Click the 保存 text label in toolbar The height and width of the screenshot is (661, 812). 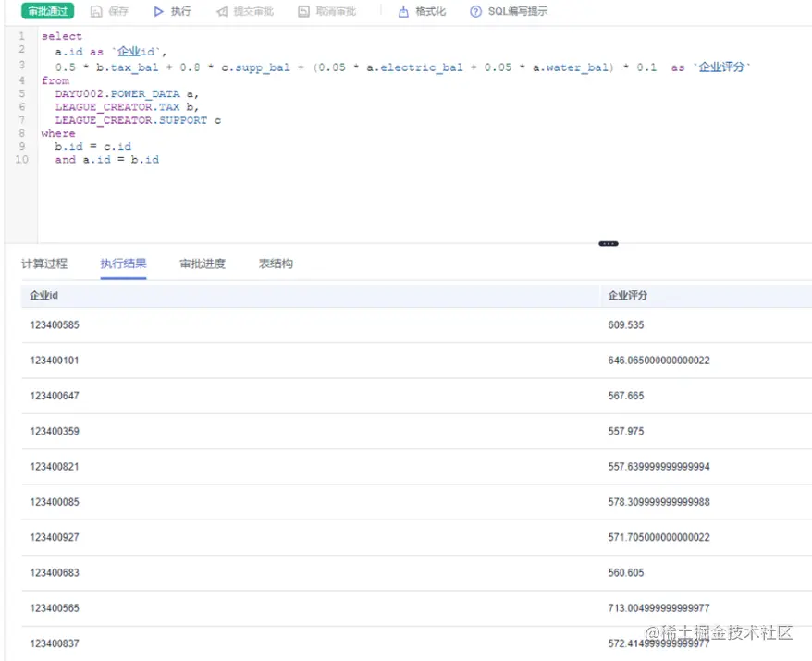coord(118,11)
